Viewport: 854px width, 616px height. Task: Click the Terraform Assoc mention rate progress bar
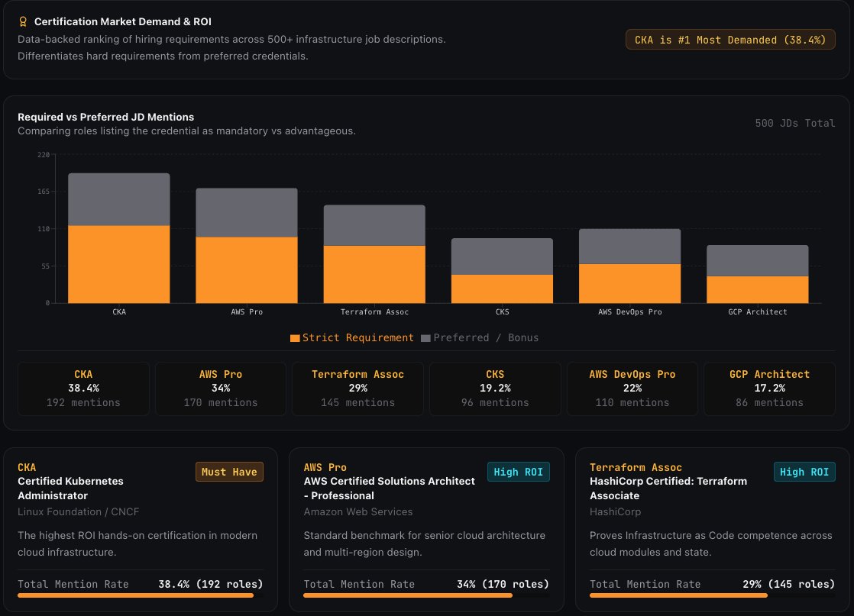coord(713,595)
